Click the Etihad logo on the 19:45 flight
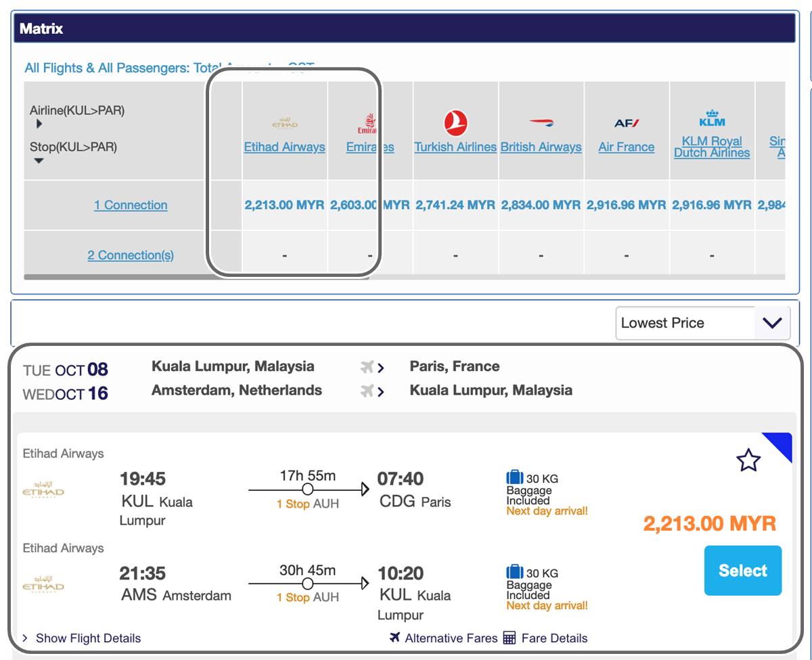 (x=43, y=491)
